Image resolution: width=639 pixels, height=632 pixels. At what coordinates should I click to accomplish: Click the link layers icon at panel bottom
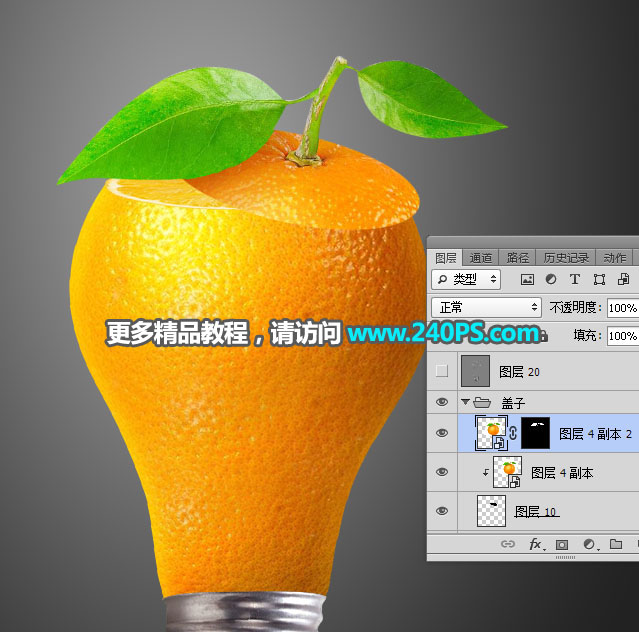(508, 544)
